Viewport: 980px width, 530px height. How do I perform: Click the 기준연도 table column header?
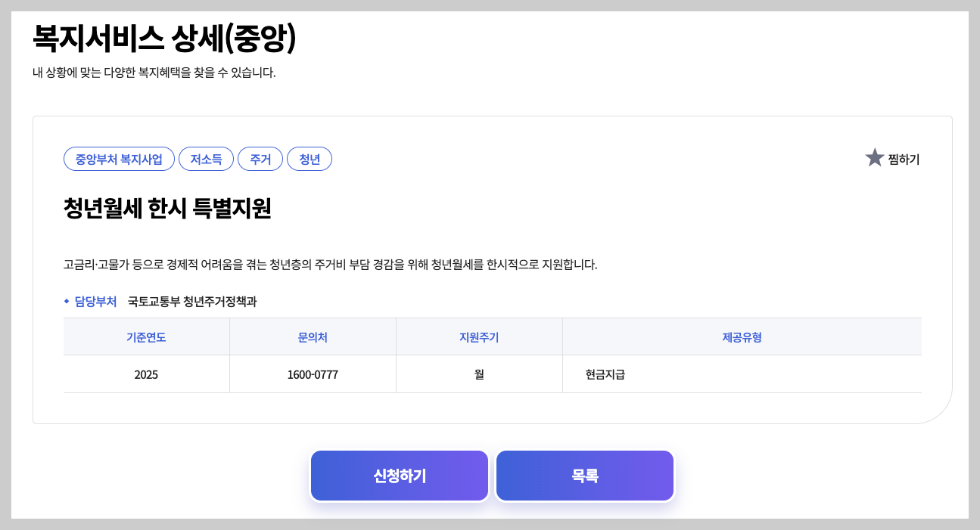coord(146,336)
